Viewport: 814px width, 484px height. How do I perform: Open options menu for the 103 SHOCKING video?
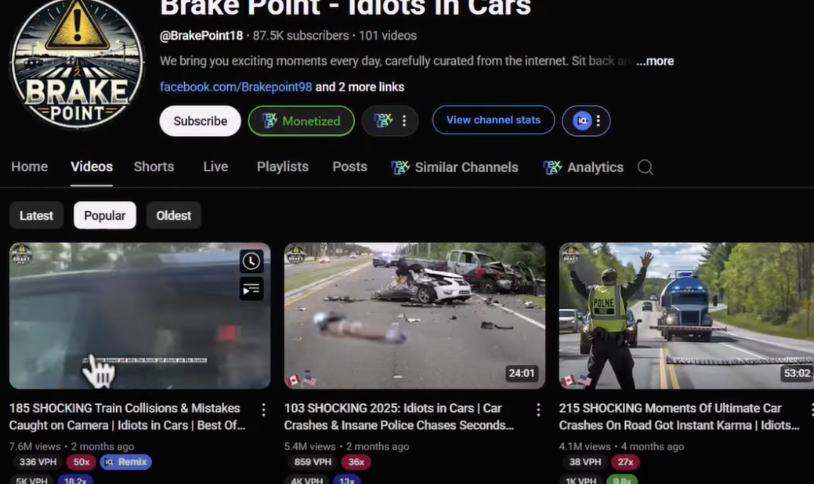(538, 410)
